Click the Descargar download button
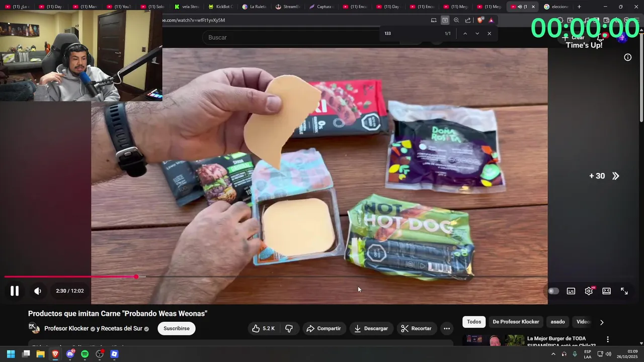 click(x=371, y=328)
